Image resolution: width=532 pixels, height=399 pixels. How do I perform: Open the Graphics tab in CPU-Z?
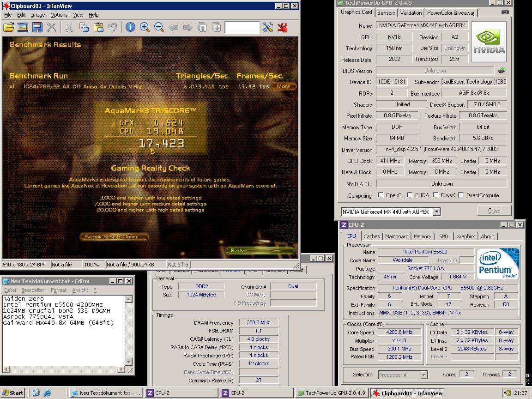pos(465,236)
